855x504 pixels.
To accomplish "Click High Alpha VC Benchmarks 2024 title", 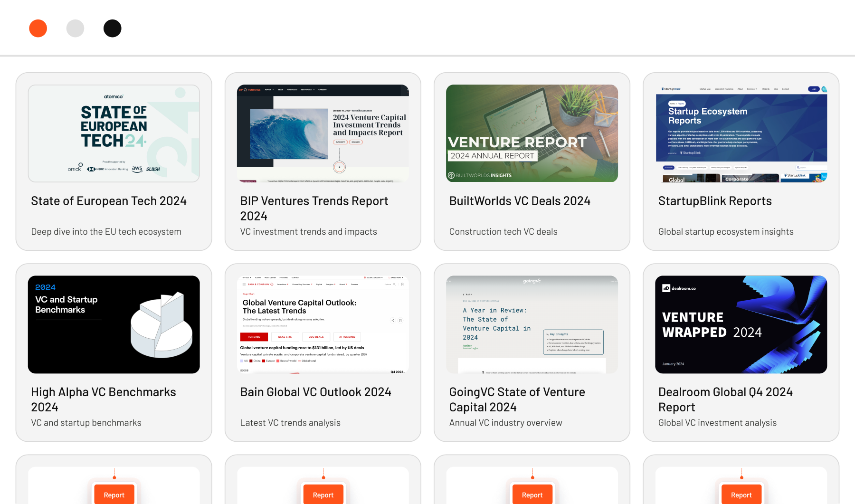I will point(104,399).
